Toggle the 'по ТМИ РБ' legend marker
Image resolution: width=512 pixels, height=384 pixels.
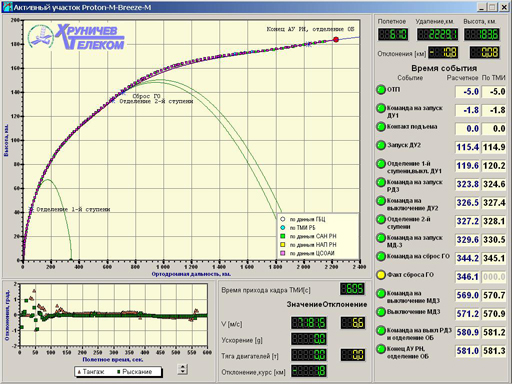[x=283, y=228]
